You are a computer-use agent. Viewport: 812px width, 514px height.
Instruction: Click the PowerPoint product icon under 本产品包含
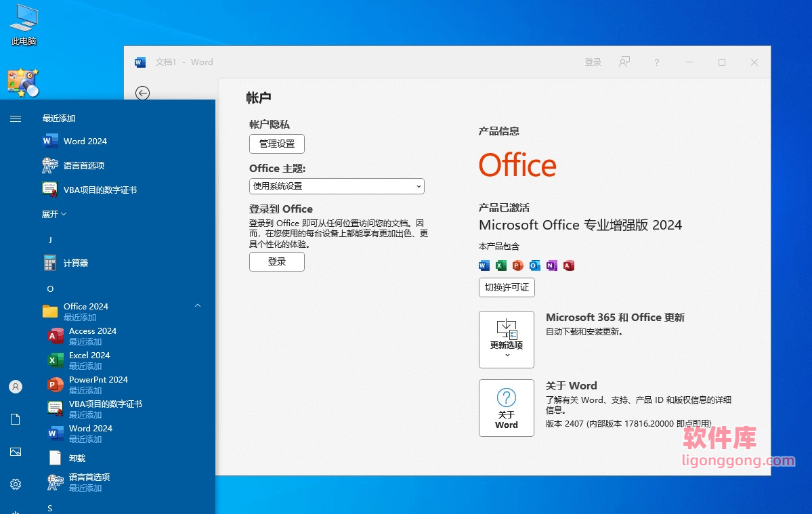click(x=518, y=265)
